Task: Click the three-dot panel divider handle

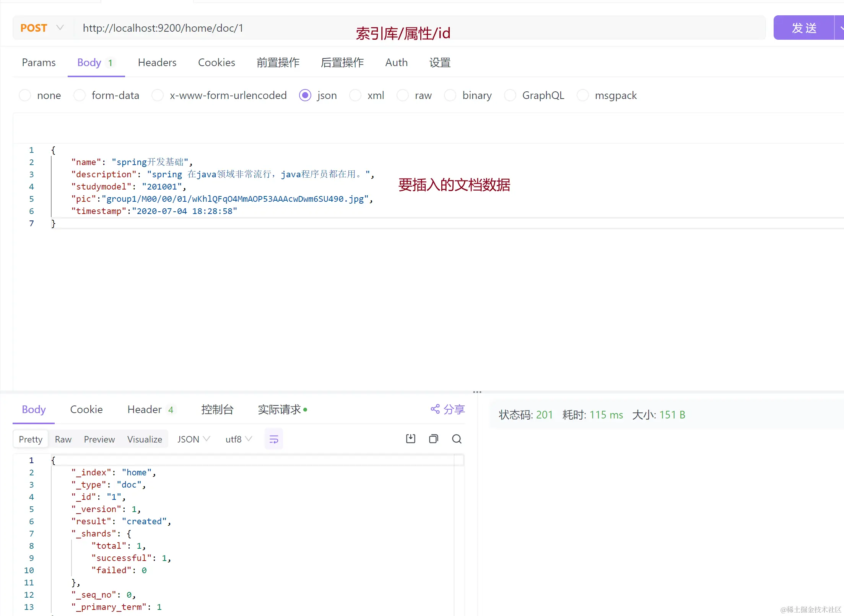Action: (x=477, y=392)
